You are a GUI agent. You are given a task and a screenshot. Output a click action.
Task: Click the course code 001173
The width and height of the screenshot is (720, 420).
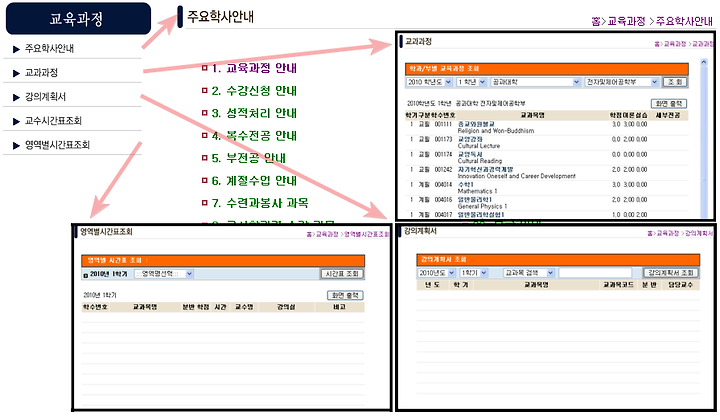(443, 140)
